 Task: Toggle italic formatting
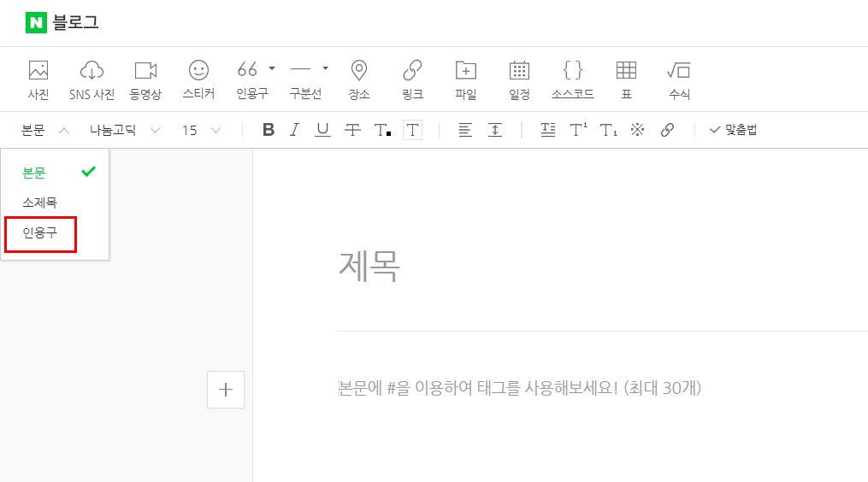[x=294, y=130]
